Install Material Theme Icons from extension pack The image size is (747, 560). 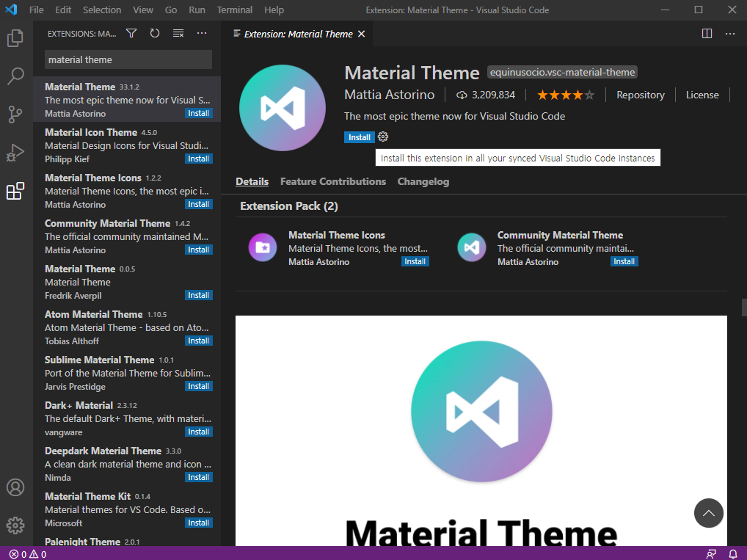pyautogui.click(x=415, y=261)
